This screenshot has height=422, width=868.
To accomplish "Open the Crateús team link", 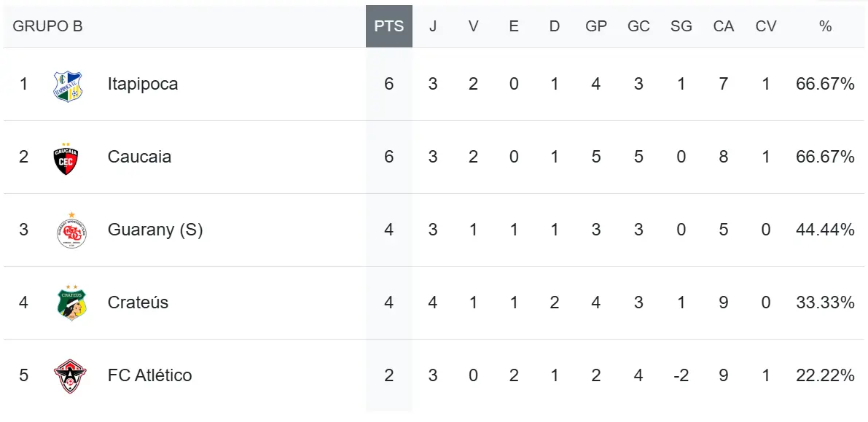I will 138,302.
